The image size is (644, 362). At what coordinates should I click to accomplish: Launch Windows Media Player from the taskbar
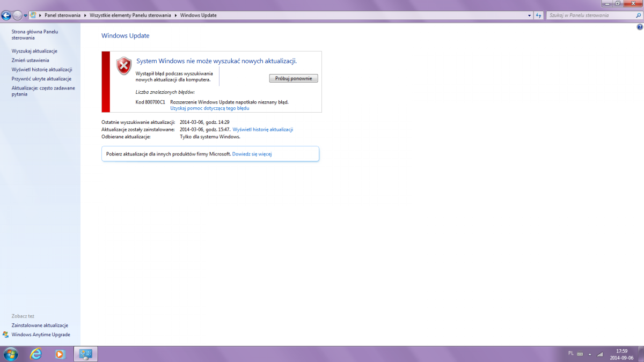coord(60,354)
